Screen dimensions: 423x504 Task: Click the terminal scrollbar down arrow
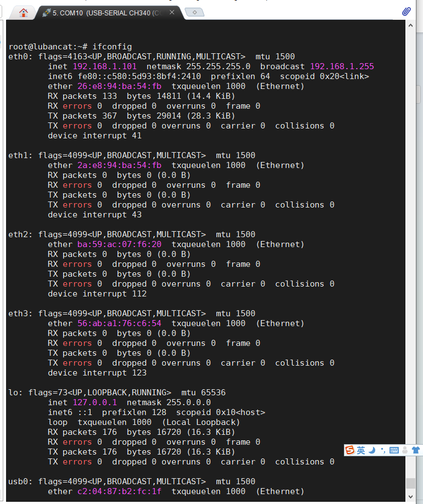[x=410, y=497]
